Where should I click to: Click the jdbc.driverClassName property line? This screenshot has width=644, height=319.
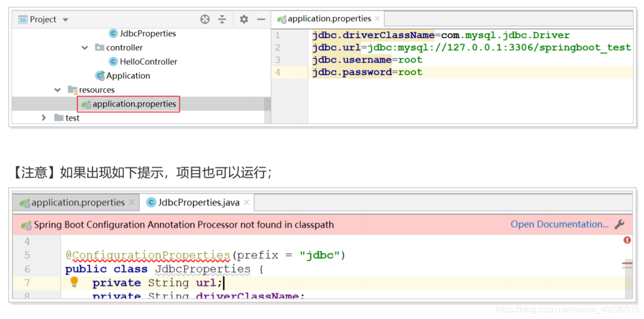pos(441,35)
